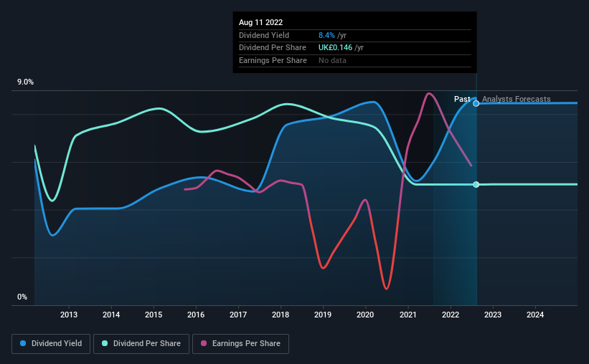
Task: Click the UK£0.146 dividend per share value
Action: click(x=336, y=48)
